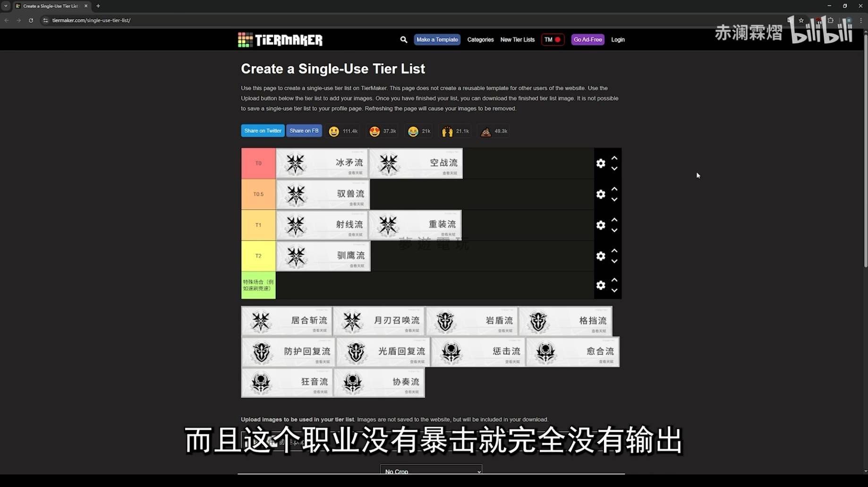Image resolution: width=868 pixels, height=487 pixels.
Task: Click Share on Twitter
Action: 263,131
